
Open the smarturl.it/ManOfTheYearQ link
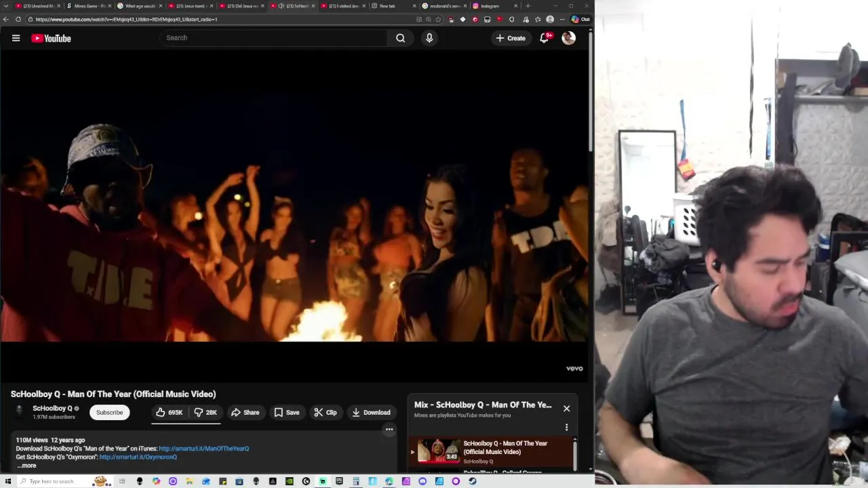click(203, 449)
